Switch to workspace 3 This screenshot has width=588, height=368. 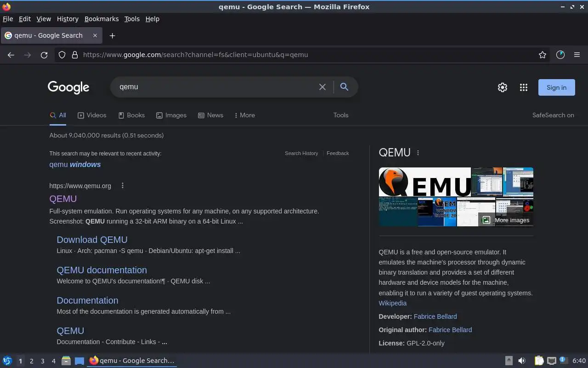[x=42, y=361]
